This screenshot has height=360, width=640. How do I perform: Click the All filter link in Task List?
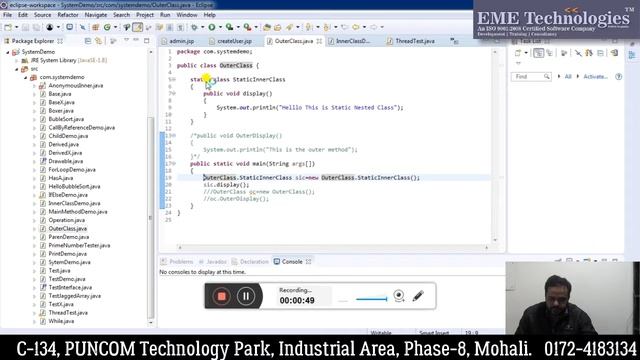[x=568, y=76]
